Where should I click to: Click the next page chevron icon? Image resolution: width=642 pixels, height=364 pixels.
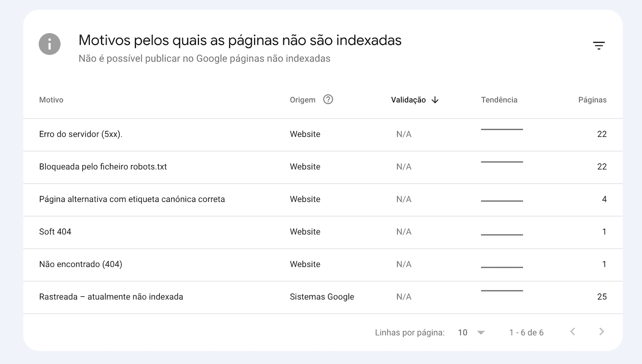tap(601, 332)
